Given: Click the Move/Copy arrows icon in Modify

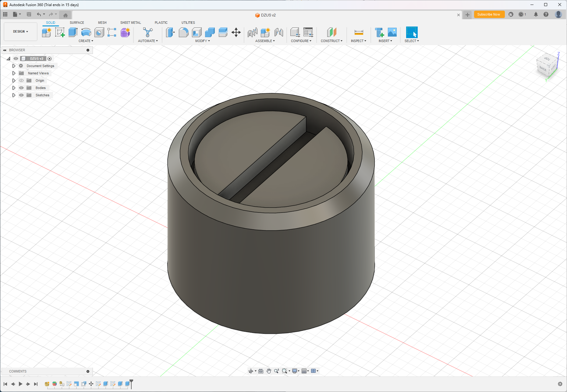Looking at the screenshot, I should pos(236,32).
